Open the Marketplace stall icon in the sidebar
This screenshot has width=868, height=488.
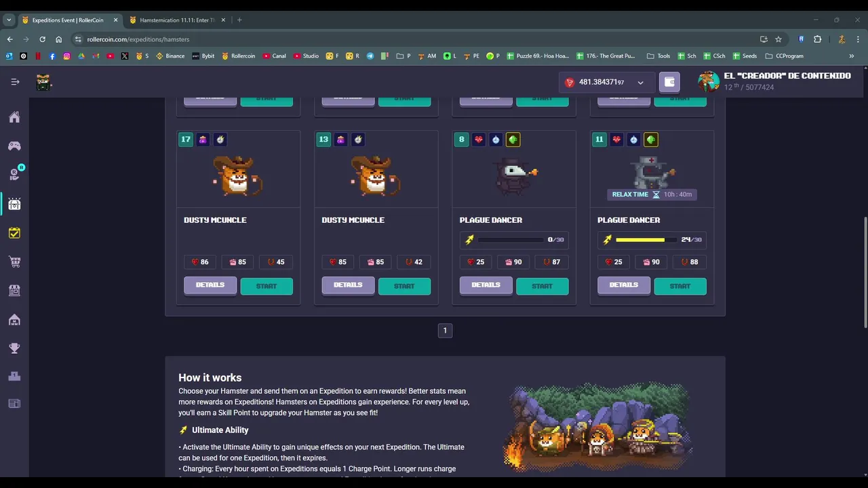14,290
